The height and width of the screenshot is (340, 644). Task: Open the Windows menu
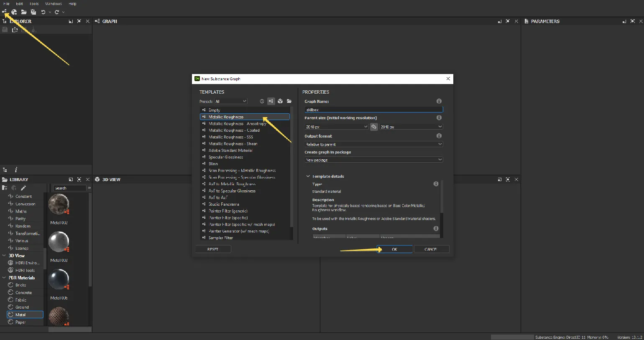point(54,4)
